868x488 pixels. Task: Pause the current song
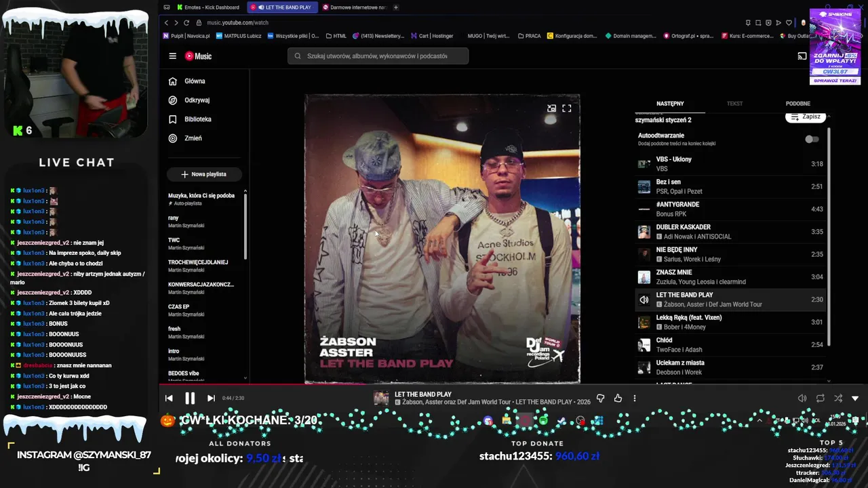pyautogui.click(x=190, y=399)
